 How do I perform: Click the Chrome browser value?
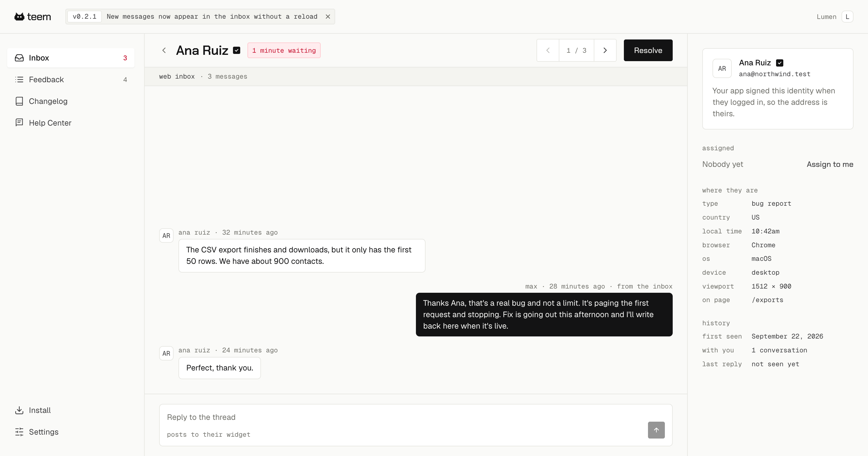(763, 245)
